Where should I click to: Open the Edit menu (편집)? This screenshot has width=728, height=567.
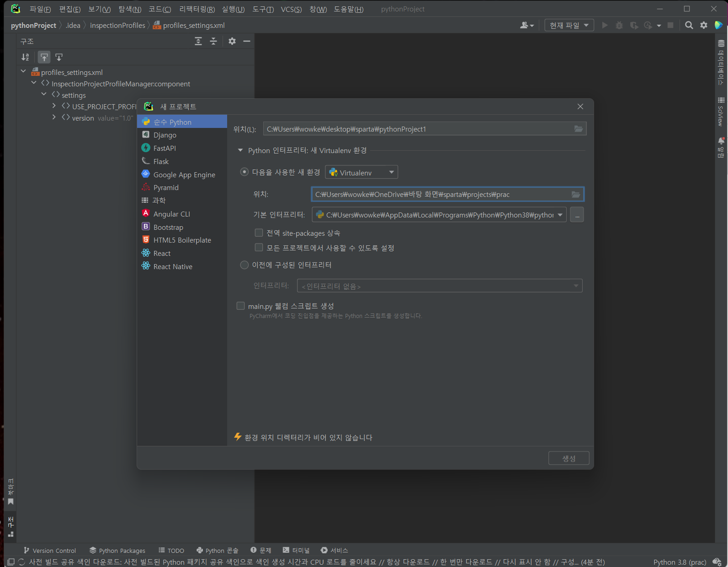click(x=70, y=9)
